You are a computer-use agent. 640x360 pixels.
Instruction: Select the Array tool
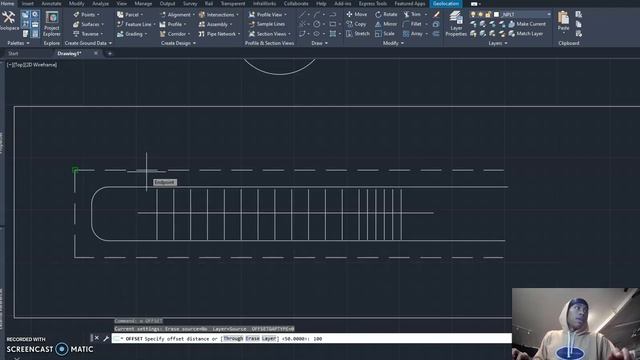[x=413, y=34]
